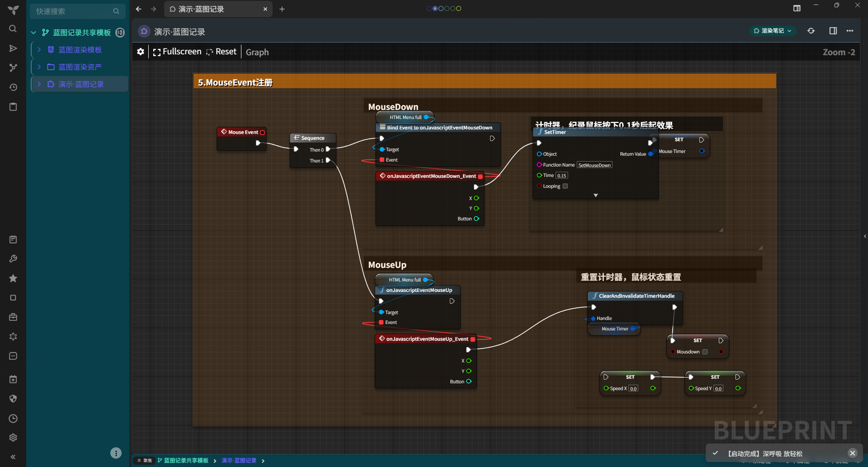Click the small square icon in sidebar
The image size is (868, 467).
pos(13,298)
